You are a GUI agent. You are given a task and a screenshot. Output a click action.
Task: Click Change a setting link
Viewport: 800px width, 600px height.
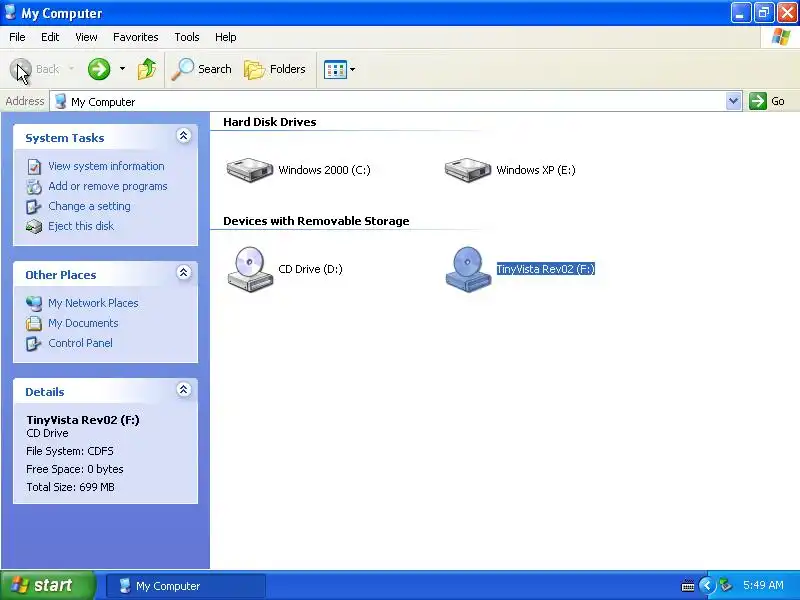89,206
